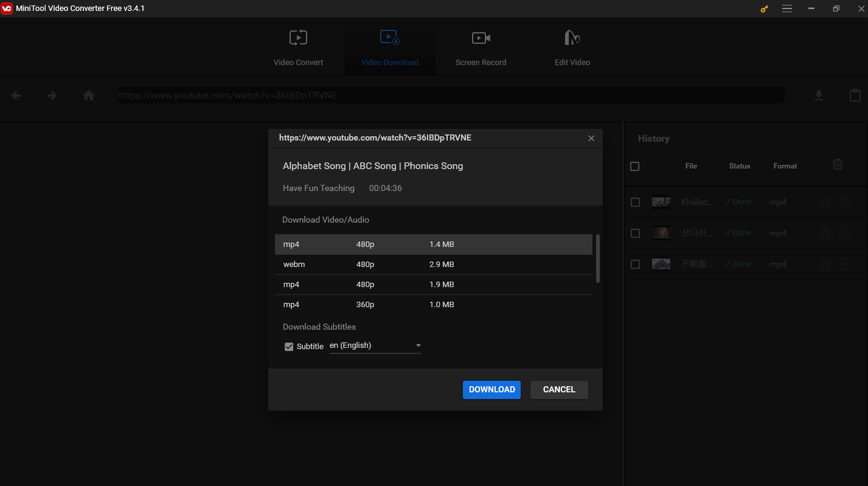
Task: Click the Have Fun Teaching channel name
Action: pyautogui.click(x=319, y=189)
